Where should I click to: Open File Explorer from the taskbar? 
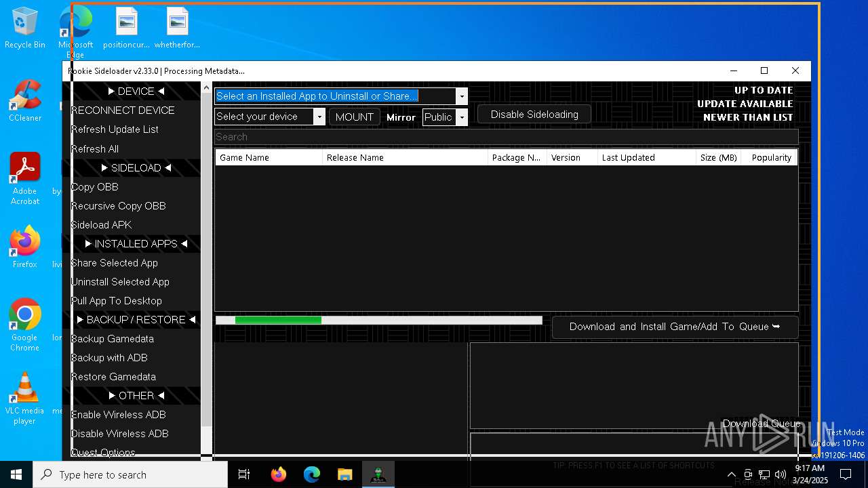point(344,474)
